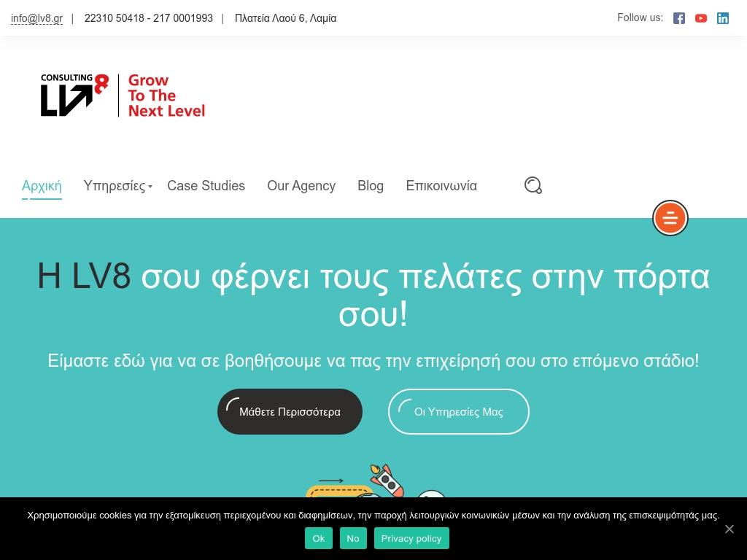The image size is (747, 560).
Task: Click the Οι Υπηρεσίες Μας button
Action: [x=459, y=411]
